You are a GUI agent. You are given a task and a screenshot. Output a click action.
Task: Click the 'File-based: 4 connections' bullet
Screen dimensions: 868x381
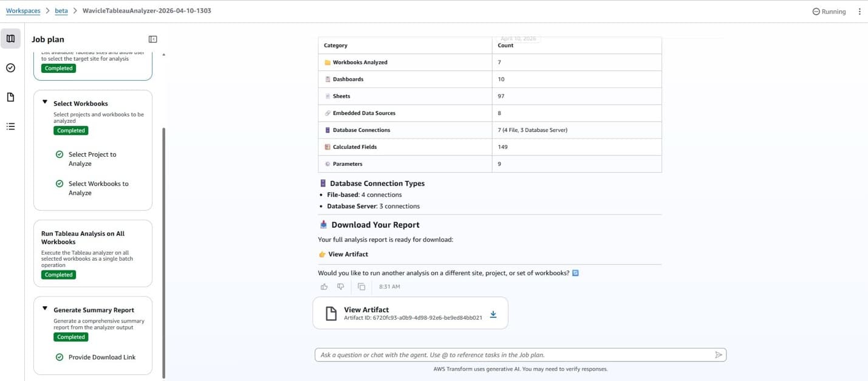click(x=364, y=195)
